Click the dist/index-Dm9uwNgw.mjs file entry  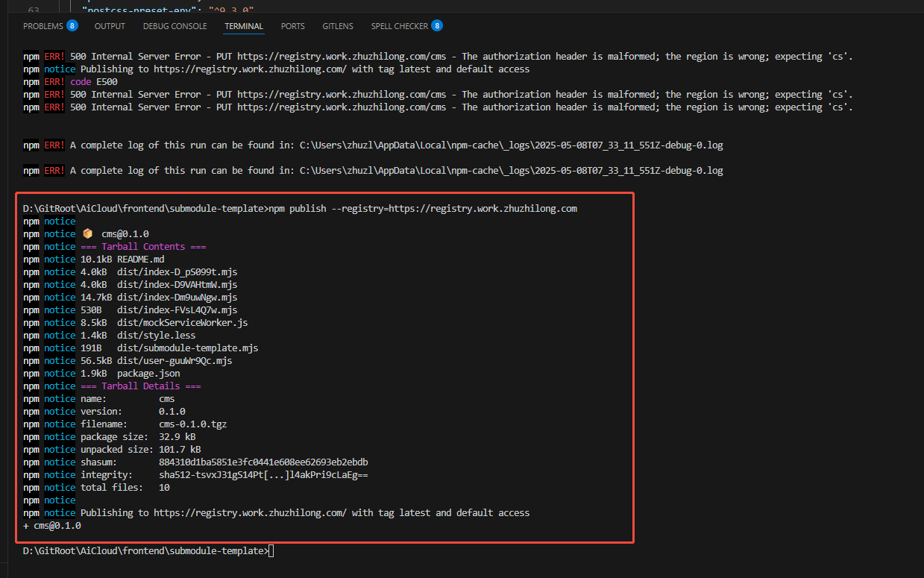177,298
